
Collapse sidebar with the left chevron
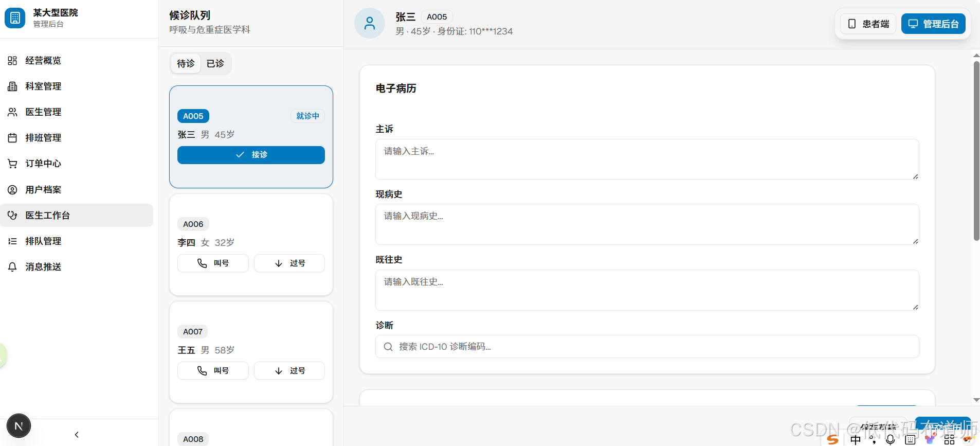point(77,435)
